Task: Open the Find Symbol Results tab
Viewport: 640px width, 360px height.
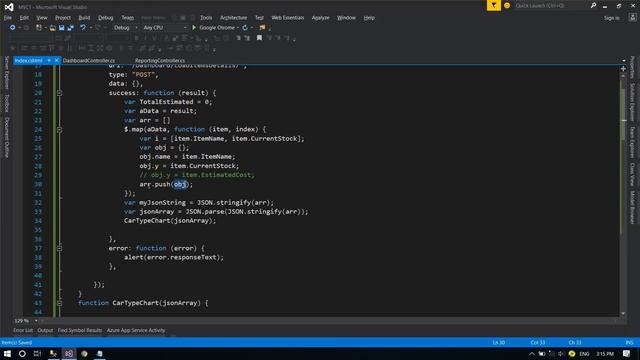Action: (x=80, y=330)
